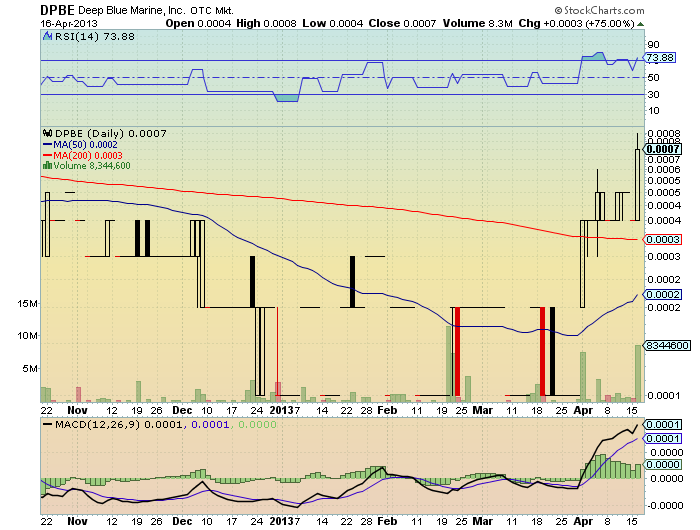Click the blue 0.0002 MA(50) axis tag
This screenshot has width=700, height=530.
(662, 295)
